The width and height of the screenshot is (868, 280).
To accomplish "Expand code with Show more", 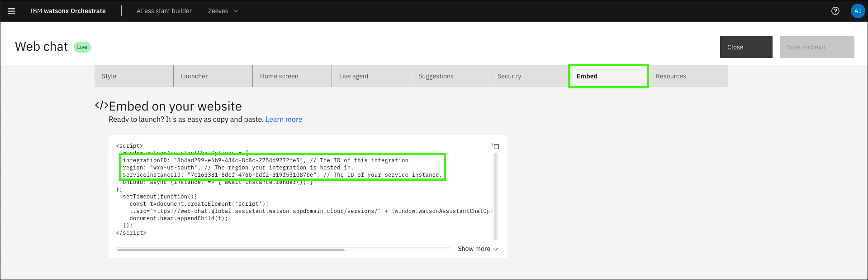I will point(478,249).
